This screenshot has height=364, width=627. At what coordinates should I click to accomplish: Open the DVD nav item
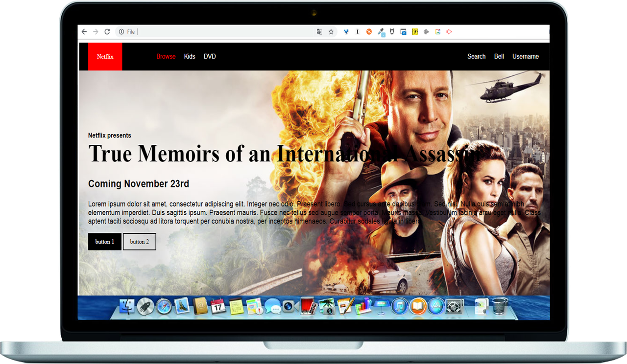210,57
